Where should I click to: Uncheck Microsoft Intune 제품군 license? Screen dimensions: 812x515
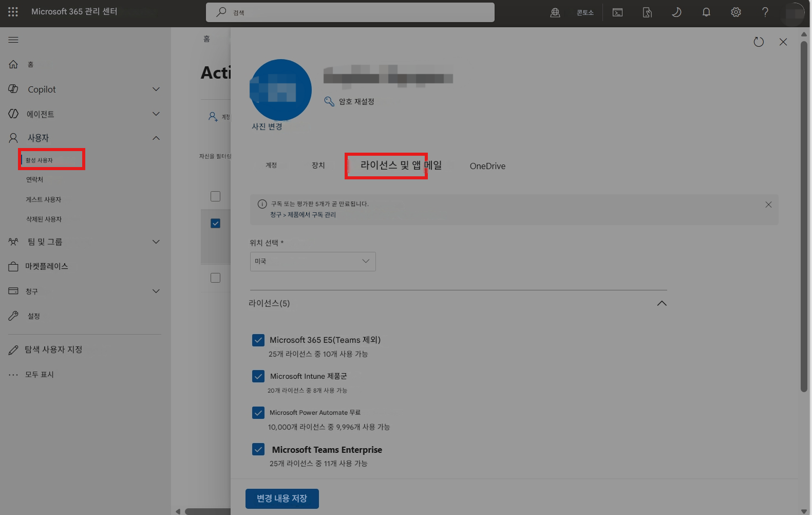point(258,376)
